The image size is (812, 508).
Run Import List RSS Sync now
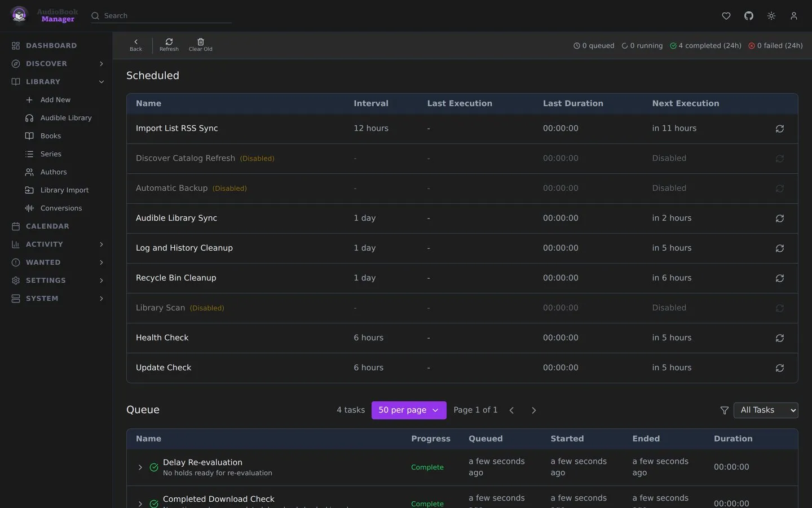click(780, 129)
